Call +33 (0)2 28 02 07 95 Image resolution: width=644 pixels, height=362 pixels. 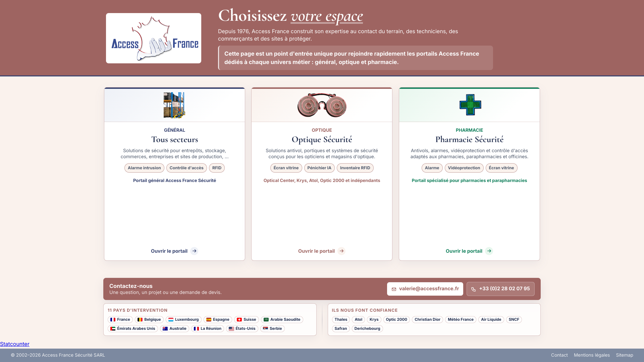500,289
